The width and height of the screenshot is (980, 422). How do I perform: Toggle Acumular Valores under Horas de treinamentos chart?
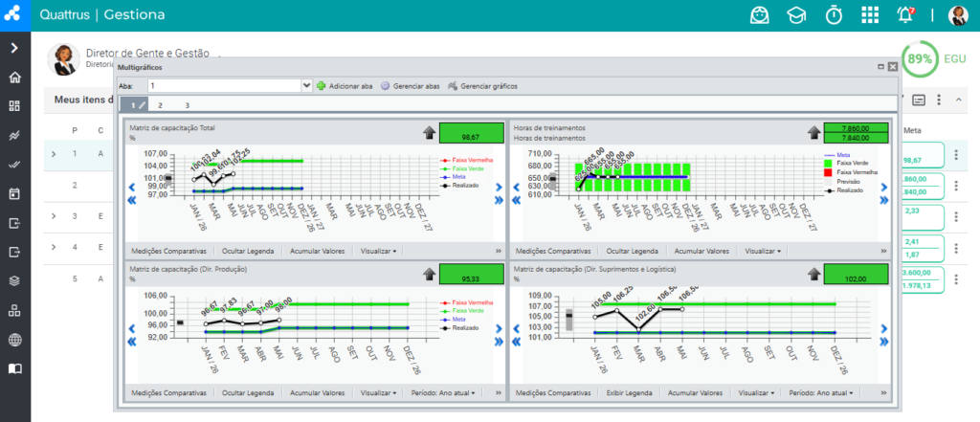[x=702, y=251]
